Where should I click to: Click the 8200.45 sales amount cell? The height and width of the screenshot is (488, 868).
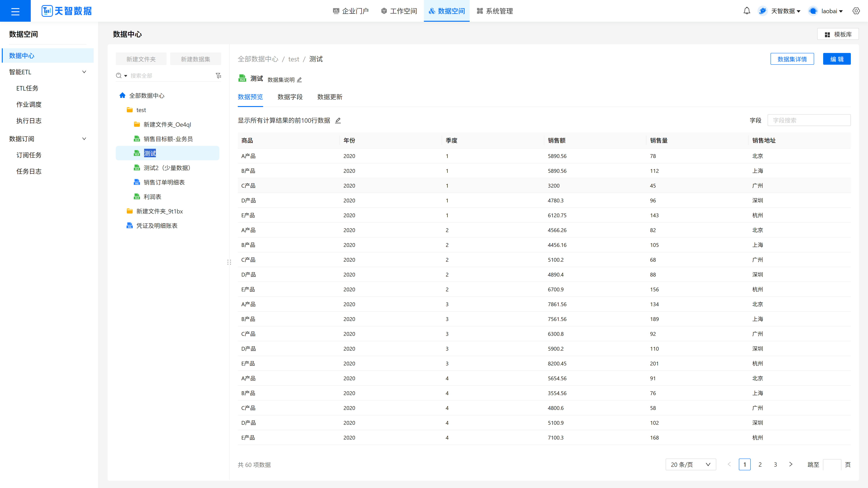pos(557,363)
